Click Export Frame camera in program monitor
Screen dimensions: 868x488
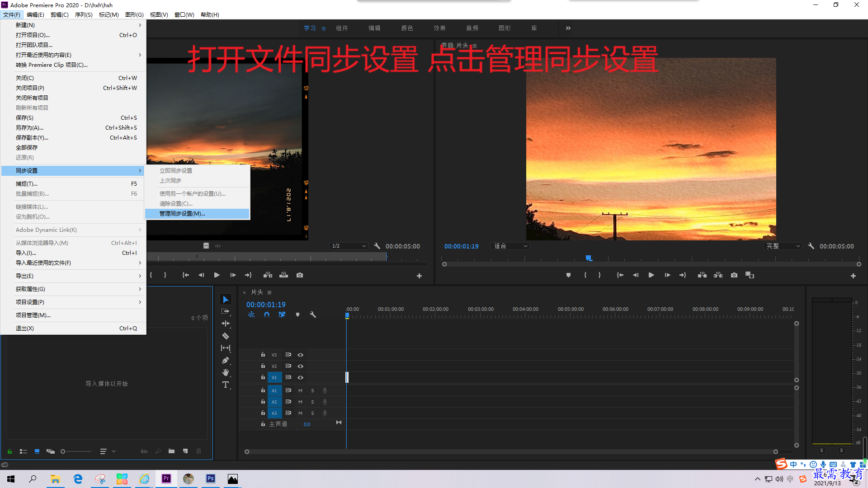pos(734,275)
